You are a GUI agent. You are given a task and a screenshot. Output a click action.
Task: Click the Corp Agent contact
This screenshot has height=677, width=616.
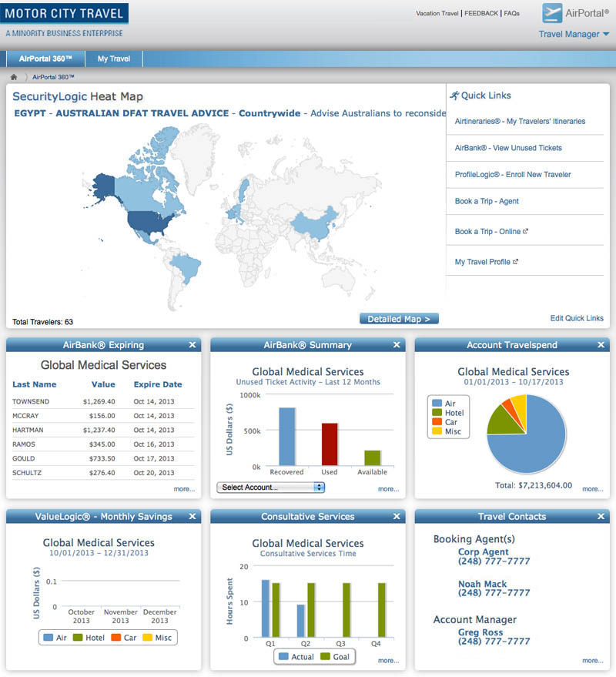tap(494, 557)
